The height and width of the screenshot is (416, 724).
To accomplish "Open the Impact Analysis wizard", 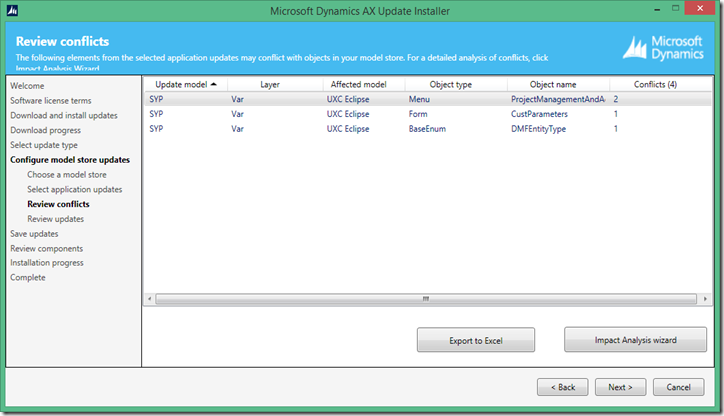I will click(635, 340).
